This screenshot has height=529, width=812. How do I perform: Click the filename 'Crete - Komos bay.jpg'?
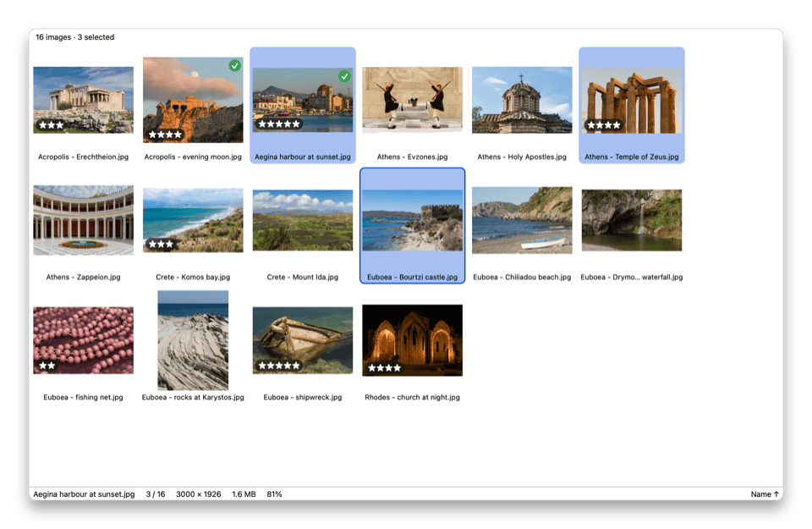193,277
